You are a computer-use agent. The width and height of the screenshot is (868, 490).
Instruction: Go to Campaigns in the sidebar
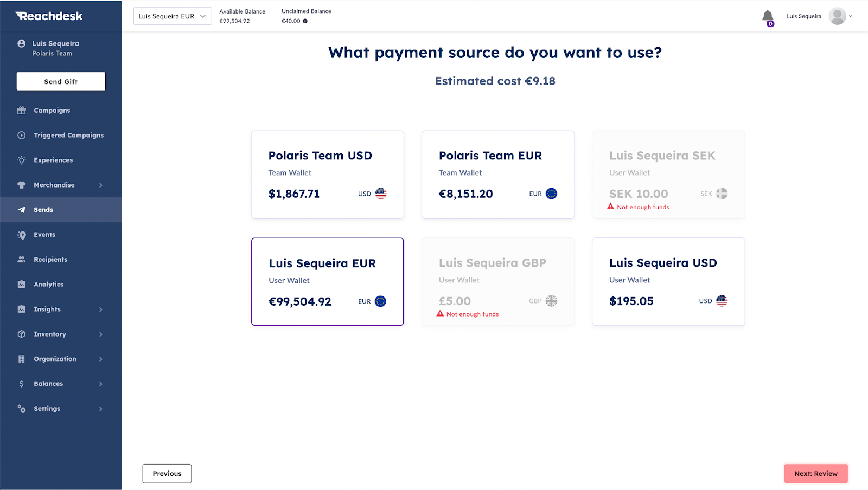tap(61, 111)
